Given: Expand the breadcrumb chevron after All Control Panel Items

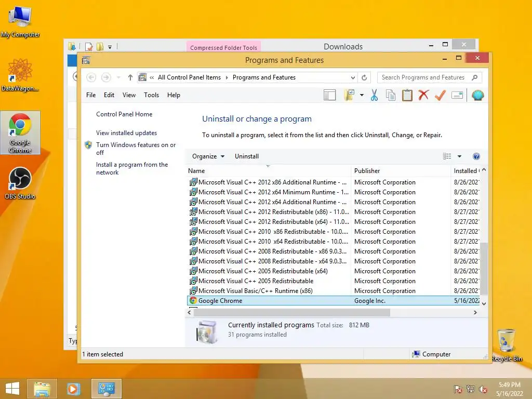Looking at the screenshot, I should 227,78.
